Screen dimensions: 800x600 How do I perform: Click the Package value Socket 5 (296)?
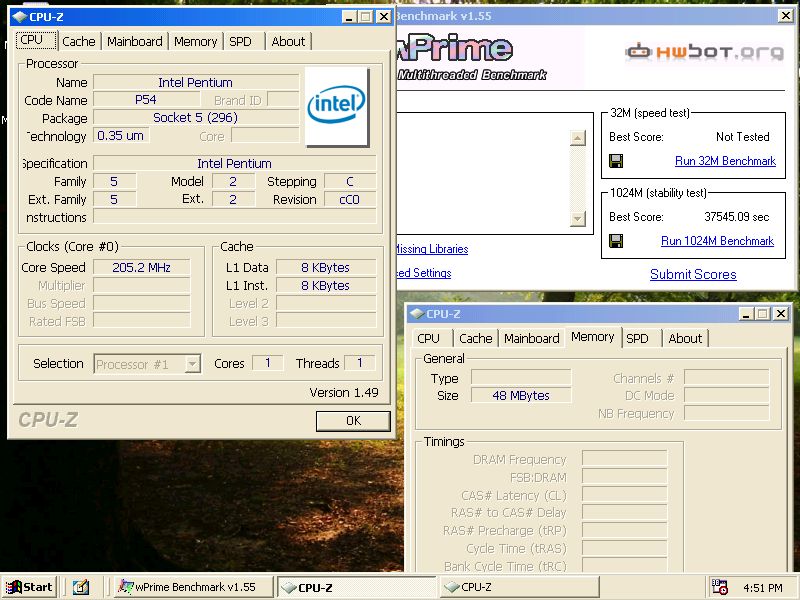pos(196,117)
